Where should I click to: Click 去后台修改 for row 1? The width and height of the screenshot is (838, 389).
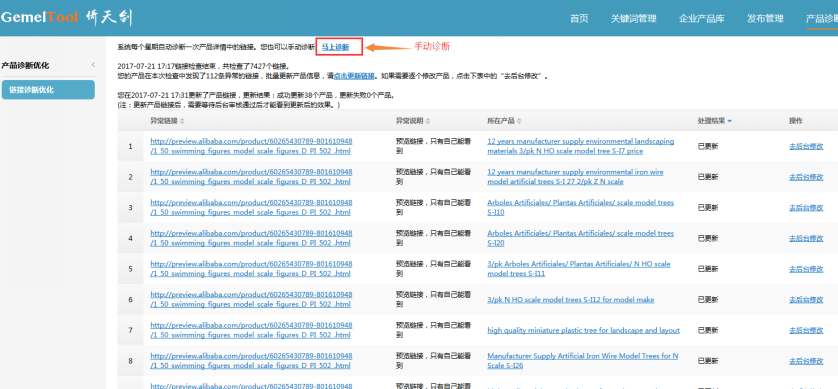pos(806,146)
